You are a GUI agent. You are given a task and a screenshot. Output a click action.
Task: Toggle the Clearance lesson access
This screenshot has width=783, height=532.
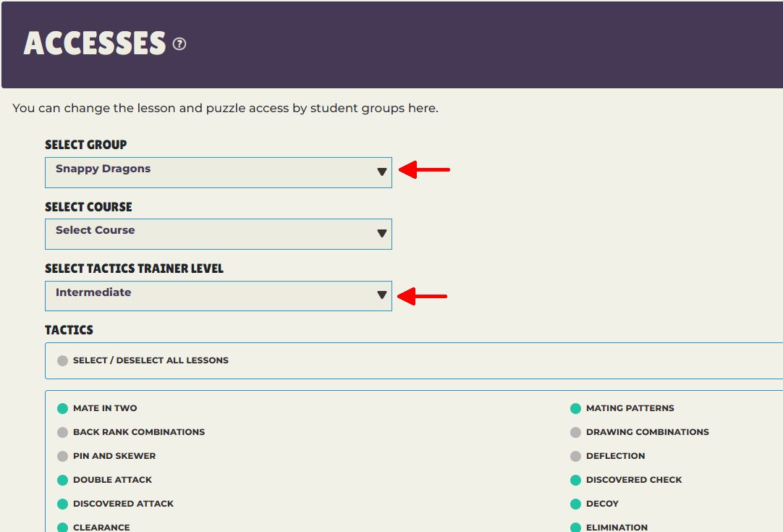click(63, 527)
